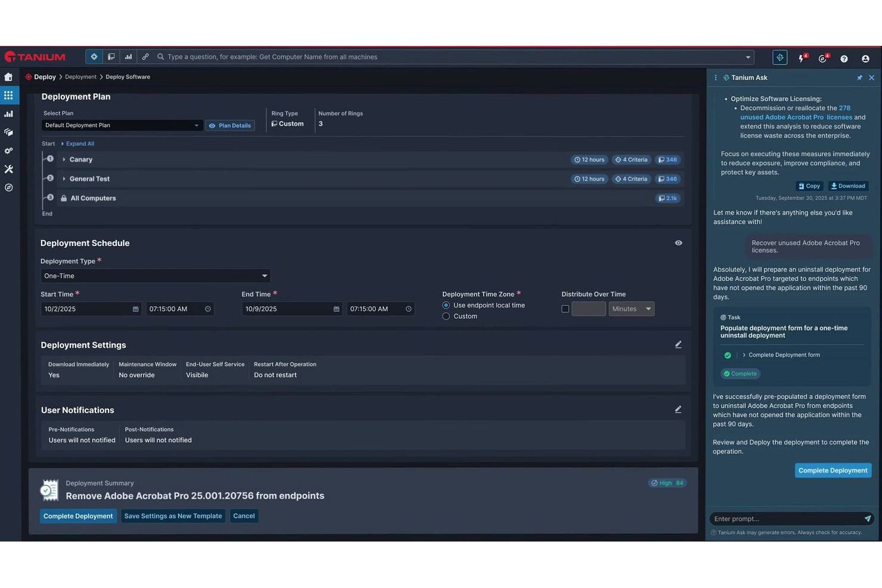882x588 pixels.
Task: Pin the Tanium Ask panel
Action: [859, 77]
